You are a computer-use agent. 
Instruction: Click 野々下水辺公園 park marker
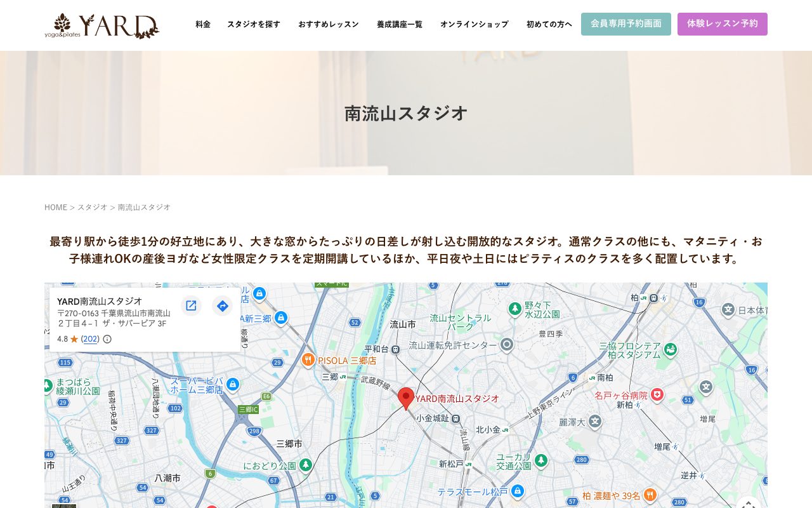pyautogui.click(x=515, y=309)
